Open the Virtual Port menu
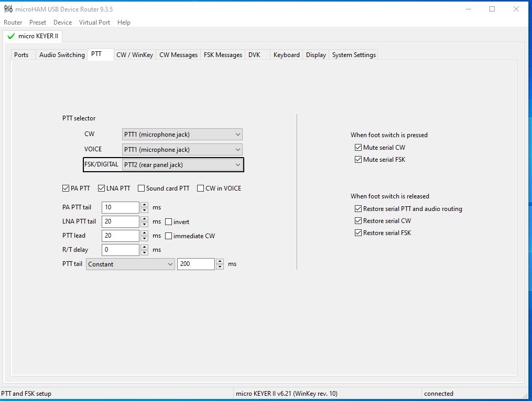Image resolution: width=532 pixels, height=401 pixels. [95, 23]
